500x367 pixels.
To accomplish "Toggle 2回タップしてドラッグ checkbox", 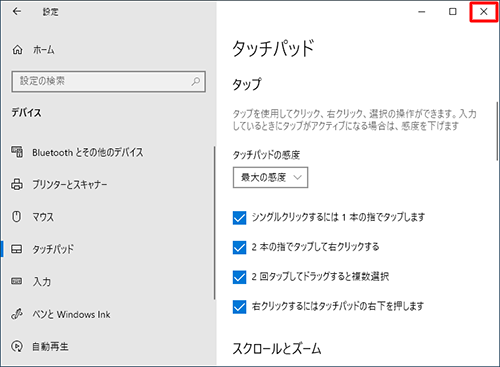I will (239, 277).
